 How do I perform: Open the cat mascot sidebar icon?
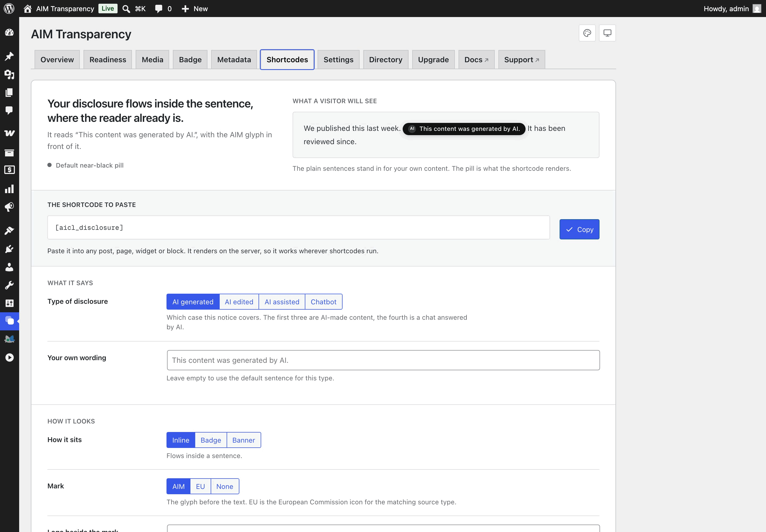point(9,339)
